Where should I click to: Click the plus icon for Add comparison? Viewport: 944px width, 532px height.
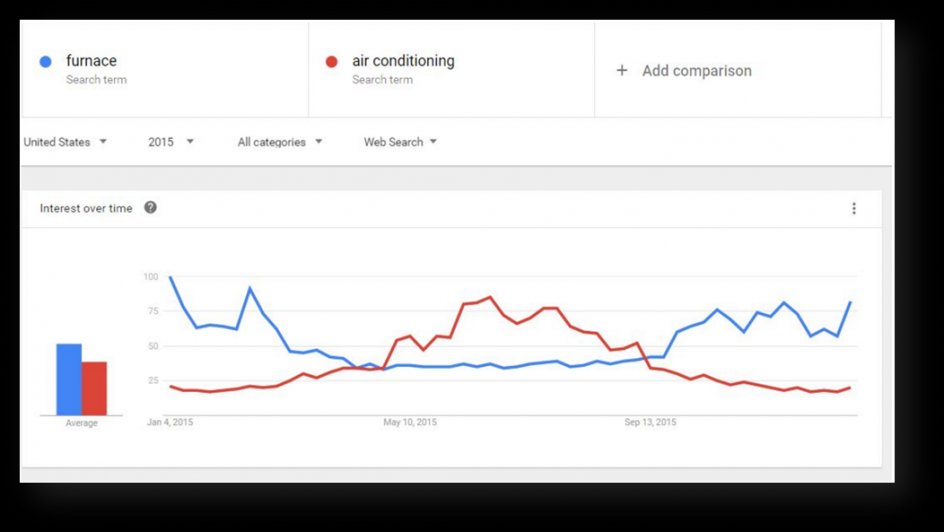point(622,71)
